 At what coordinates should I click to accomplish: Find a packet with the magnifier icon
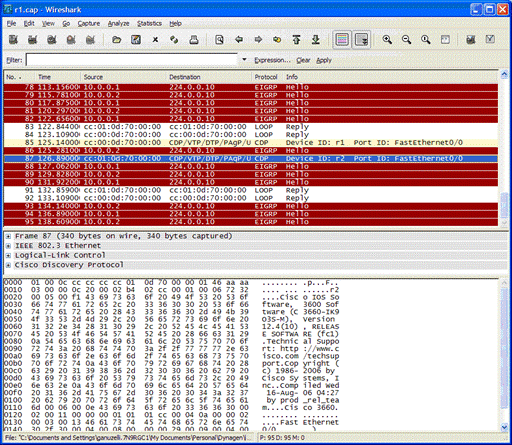219,40
